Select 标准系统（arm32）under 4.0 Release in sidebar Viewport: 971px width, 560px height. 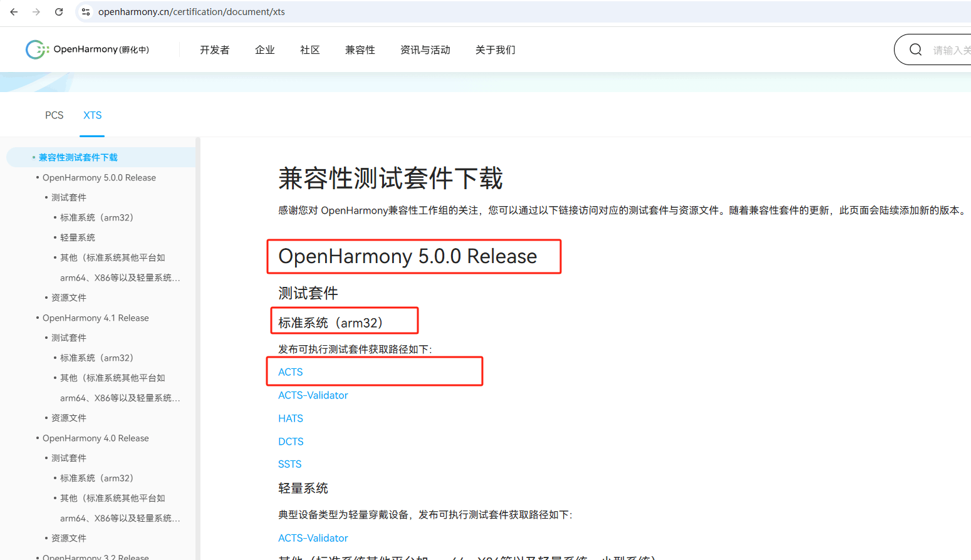tap(96, 478)
